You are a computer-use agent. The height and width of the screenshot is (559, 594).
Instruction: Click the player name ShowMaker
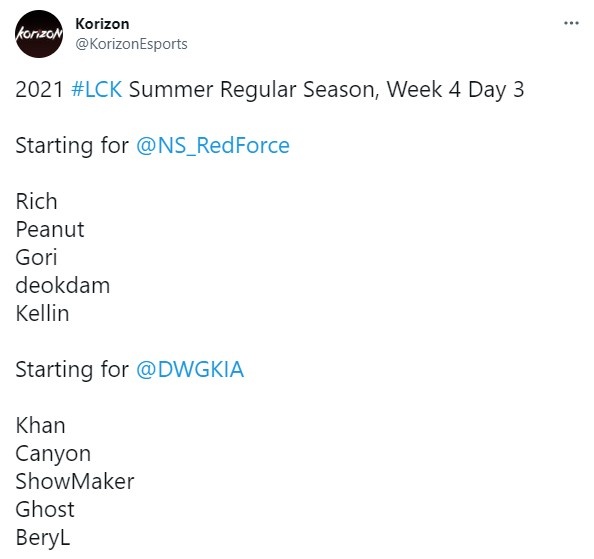(x=75, y=482)
